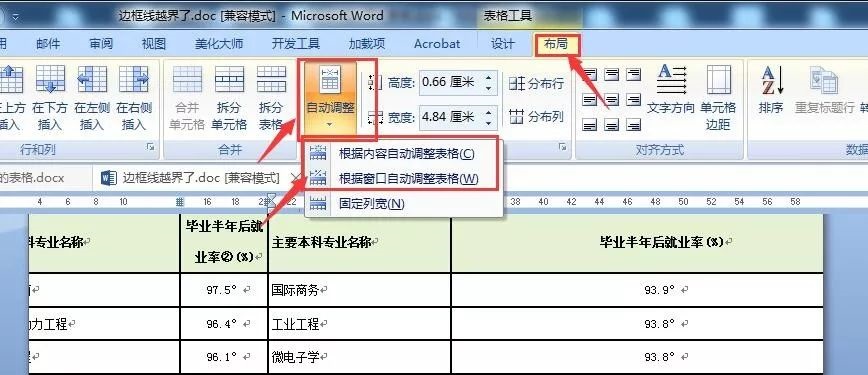
Task: Increase the height (高度) value with up arrow
Action: click(488, 78)
